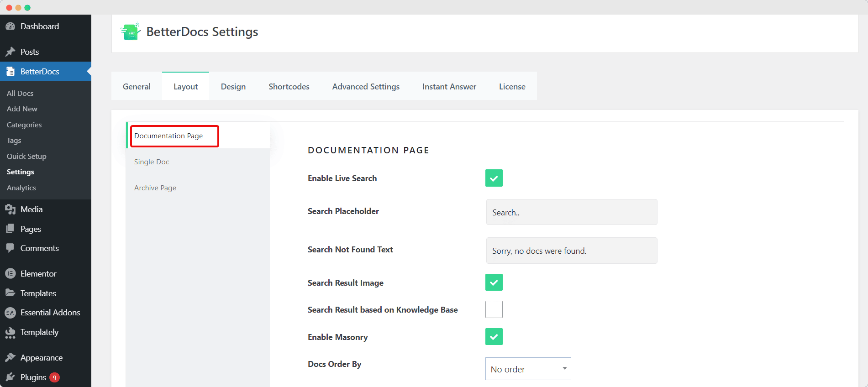This screenshot has height=387, width=868.
Task: Open Quick Setup in the submenu
Action: [26, 156]
